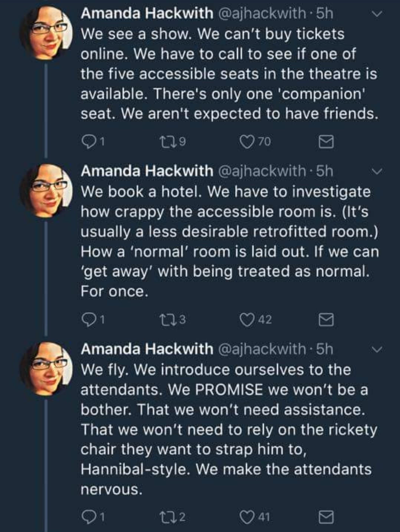Screen dimensions: 400x532
Task: Message the flying tweet with envelope icon
Action: (326, 517)
